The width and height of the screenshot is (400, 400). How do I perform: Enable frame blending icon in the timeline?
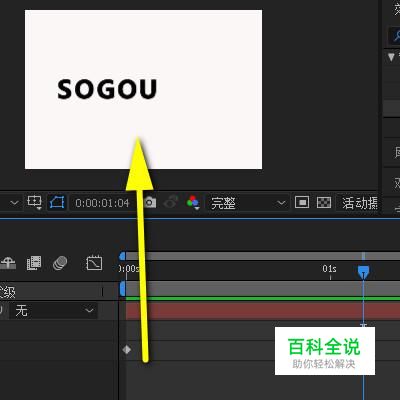pyautogui.click(x=34, y=263)
